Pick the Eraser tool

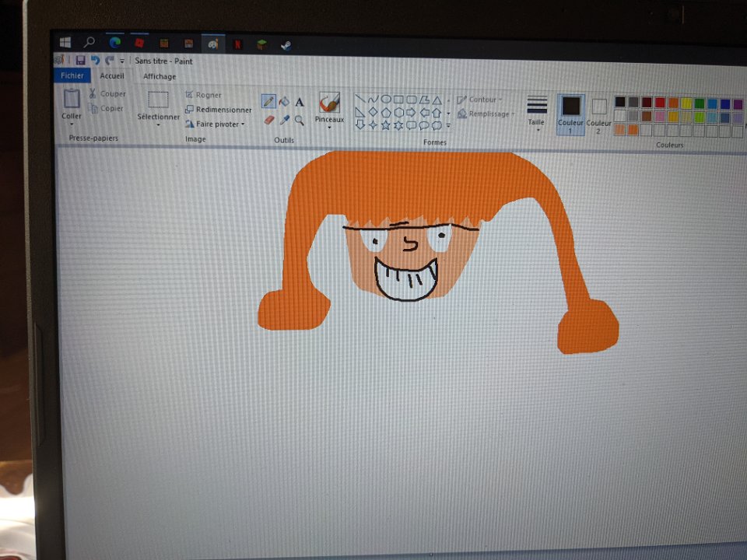click(269, 120)
